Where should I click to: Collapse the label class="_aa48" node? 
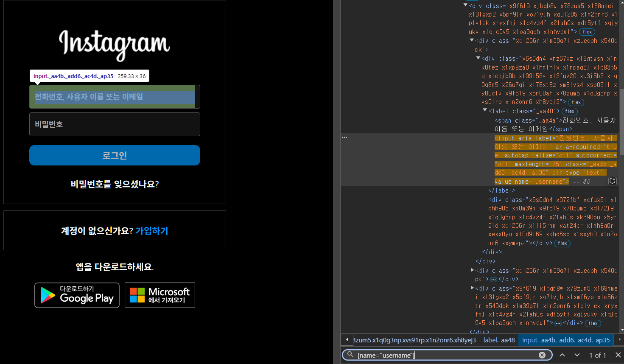tap(485, 111)
